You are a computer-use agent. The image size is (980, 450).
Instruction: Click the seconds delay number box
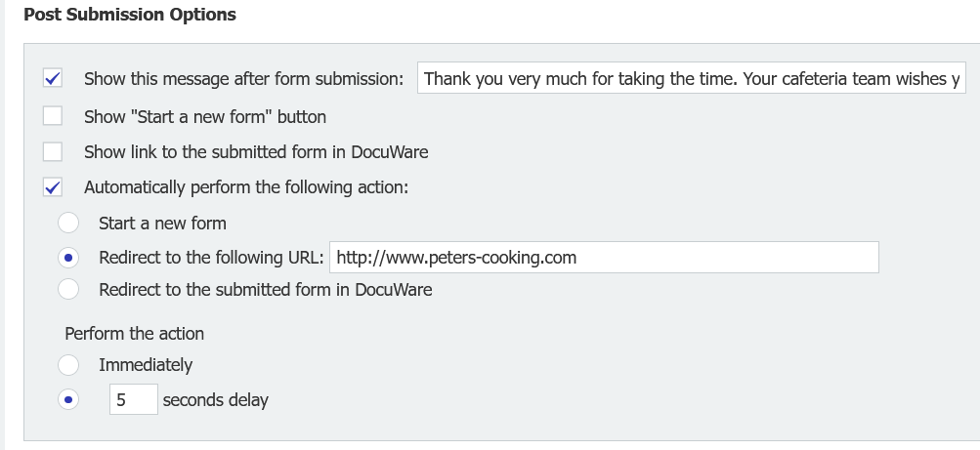133,399
